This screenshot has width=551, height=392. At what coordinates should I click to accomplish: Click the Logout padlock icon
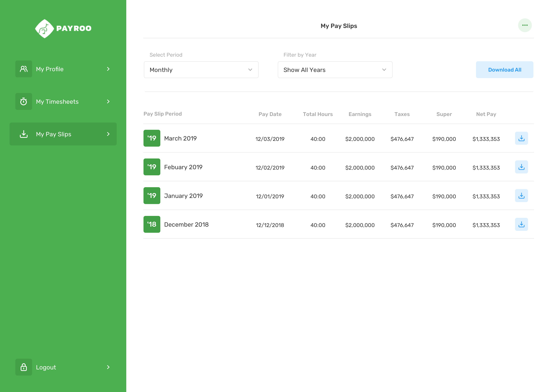click(24, 367)
